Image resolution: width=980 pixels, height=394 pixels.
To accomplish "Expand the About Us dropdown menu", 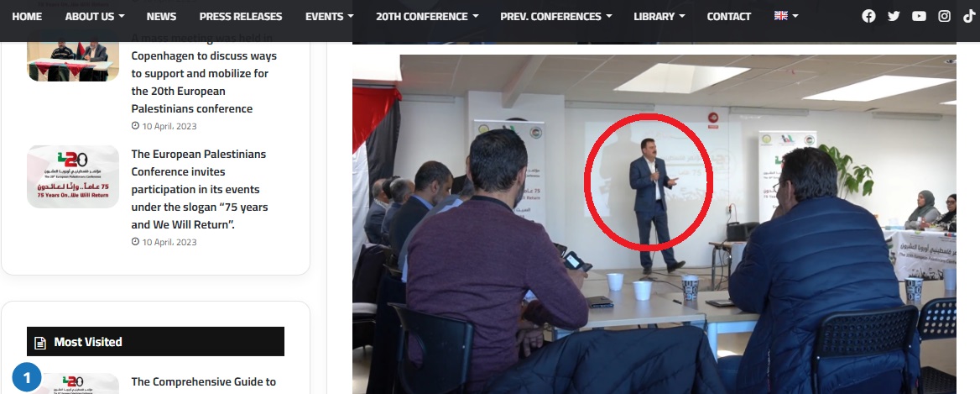I will [94, 16].
